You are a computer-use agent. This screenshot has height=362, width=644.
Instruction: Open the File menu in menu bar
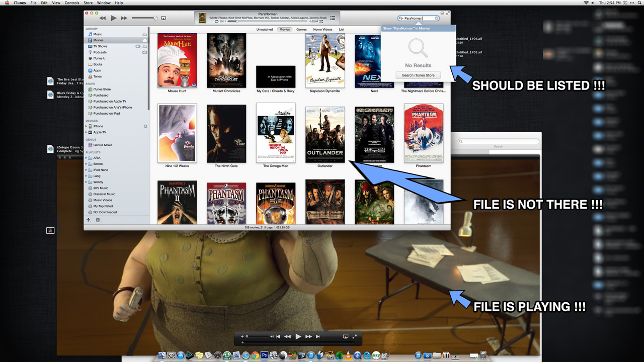click(33, 3)
